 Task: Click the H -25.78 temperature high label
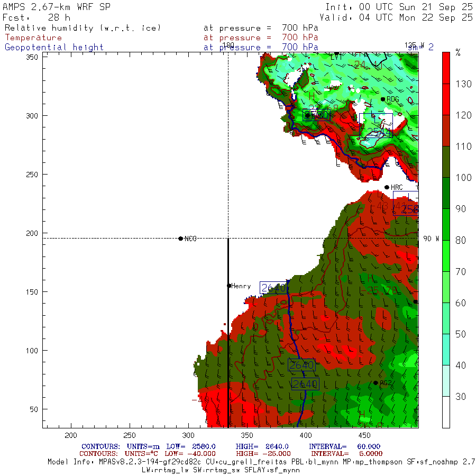coord(379,286)
